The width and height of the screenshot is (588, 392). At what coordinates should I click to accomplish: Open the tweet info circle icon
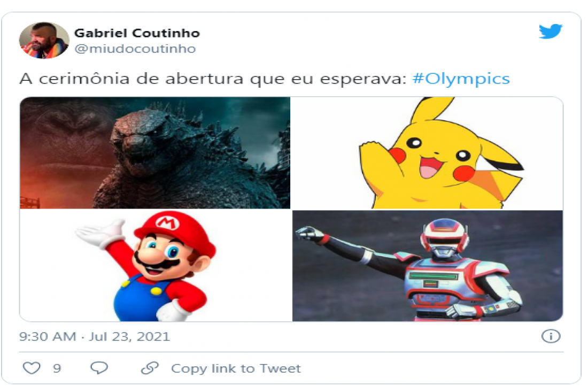[551, 336]
